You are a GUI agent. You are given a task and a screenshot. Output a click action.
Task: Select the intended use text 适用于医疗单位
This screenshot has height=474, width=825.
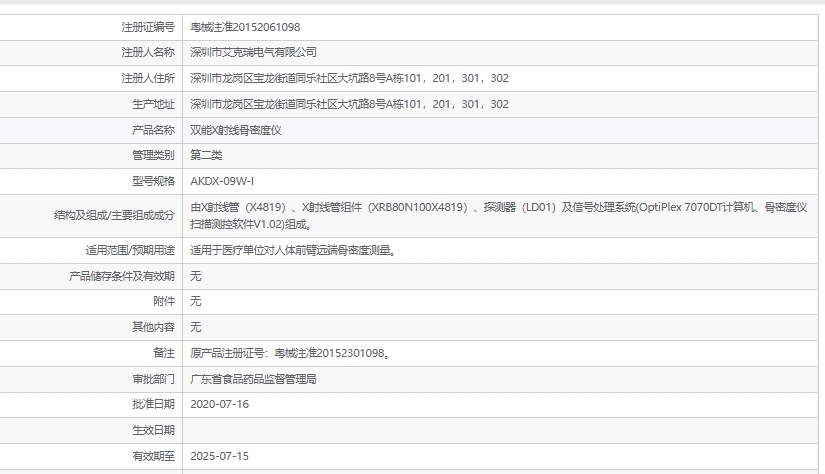pos(293,250)
